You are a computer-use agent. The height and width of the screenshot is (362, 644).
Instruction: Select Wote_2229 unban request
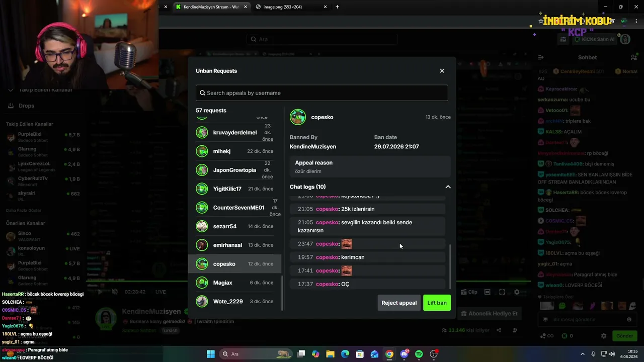click(234, 301)
